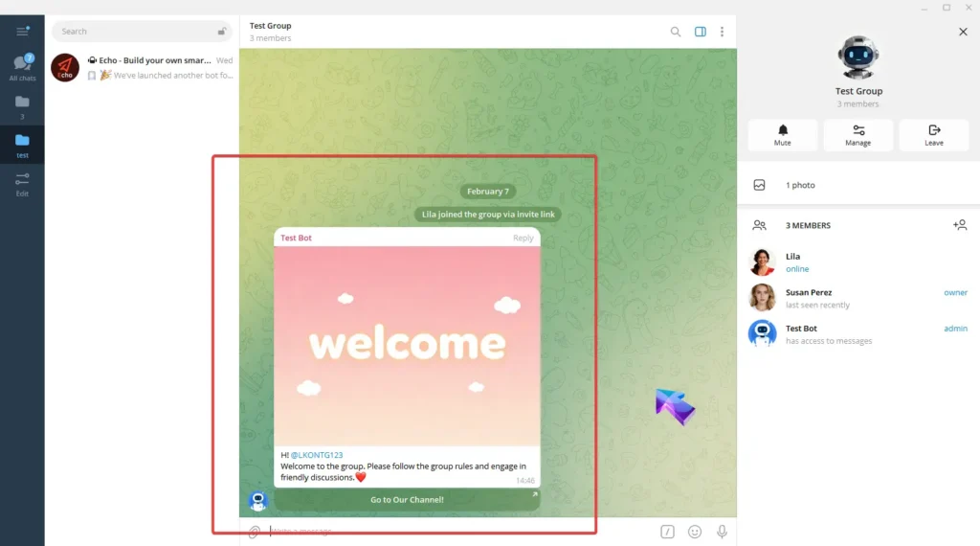This screenshot has height=546, width=980.
Task: Open Manage group settings
Action: (x=857, y=135)
